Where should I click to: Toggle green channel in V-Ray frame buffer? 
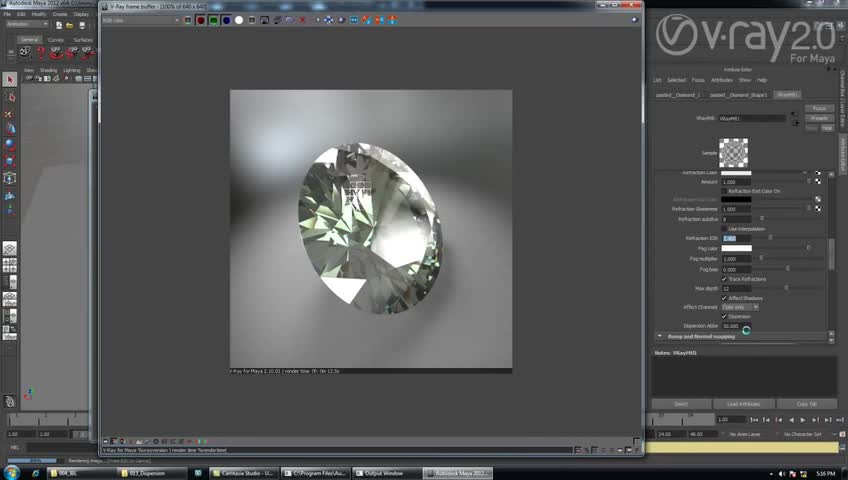coord(214,20)
